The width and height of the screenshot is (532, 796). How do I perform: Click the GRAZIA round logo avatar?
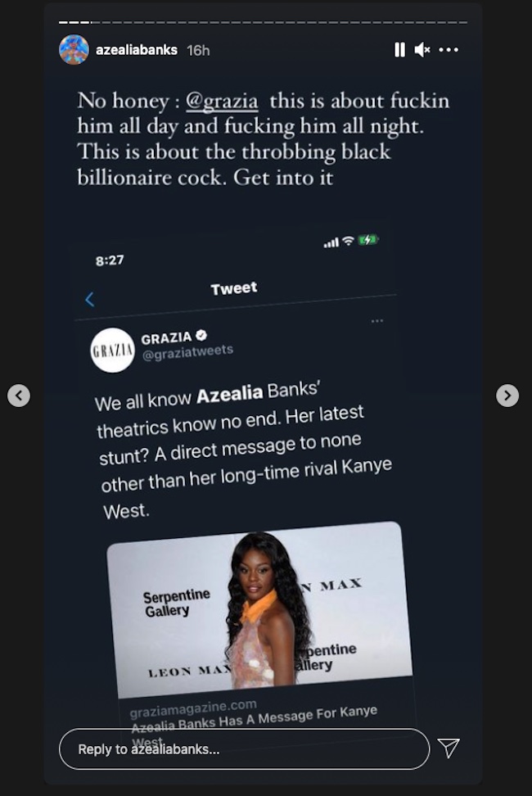113,351
